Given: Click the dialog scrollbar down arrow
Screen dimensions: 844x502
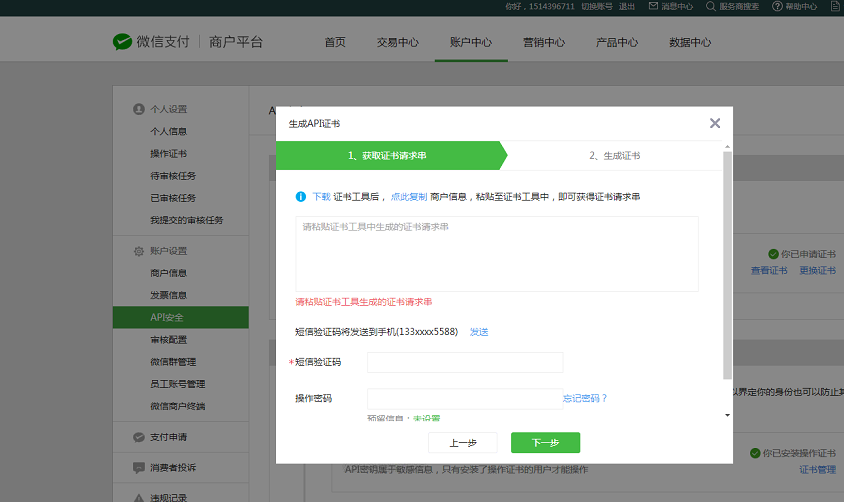Looking at the screenshot, I should point(727,415).
